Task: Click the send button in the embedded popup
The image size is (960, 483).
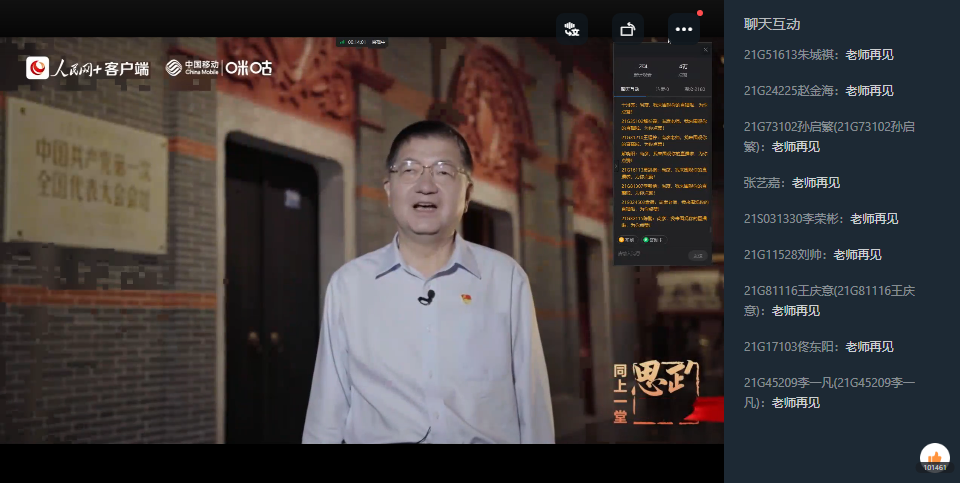Action: 697,255
